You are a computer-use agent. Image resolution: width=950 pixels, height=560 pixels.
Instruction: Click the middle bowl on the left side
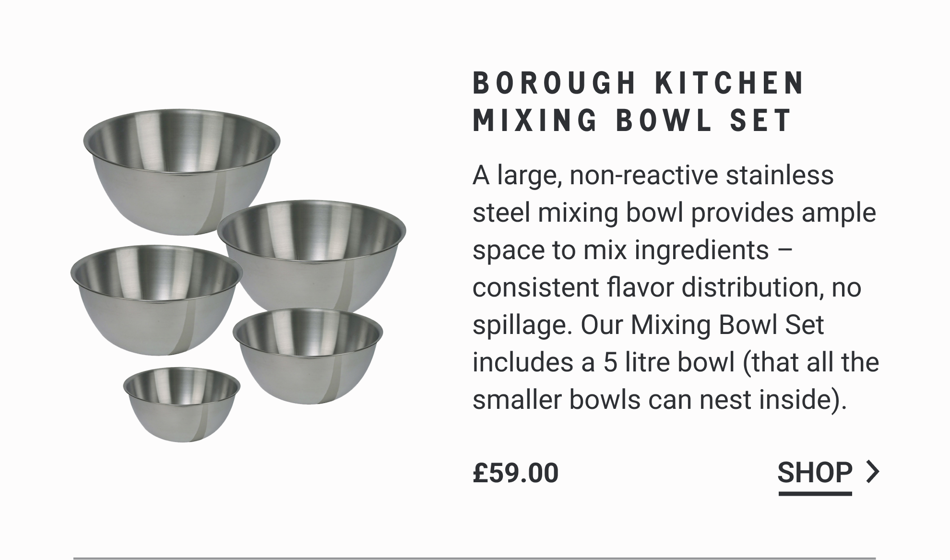[156, 300]
